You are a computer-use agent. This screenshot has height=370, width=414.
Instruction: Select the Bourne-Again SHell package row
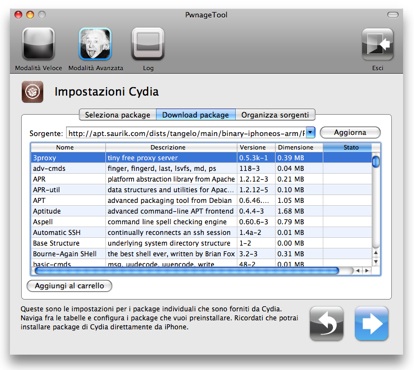pyautogui.click(x=201, y=254)
